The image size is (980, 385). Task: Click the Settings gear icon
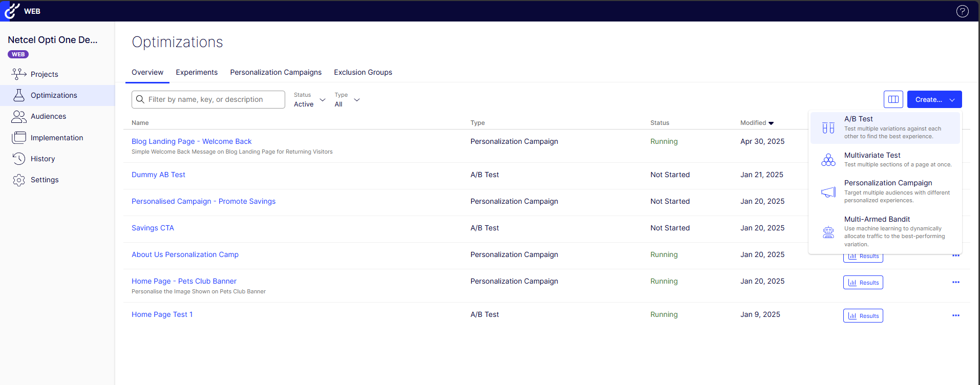19,180
